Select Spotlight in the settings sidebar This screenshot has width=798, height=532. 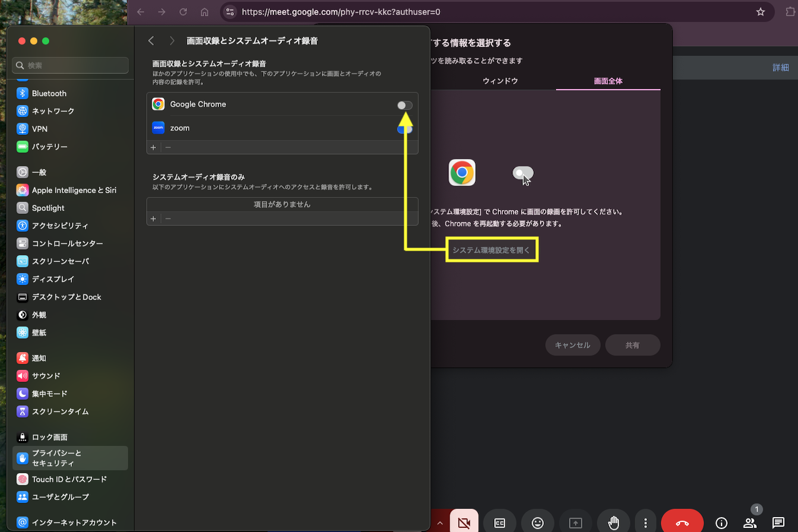click(70, 208)
